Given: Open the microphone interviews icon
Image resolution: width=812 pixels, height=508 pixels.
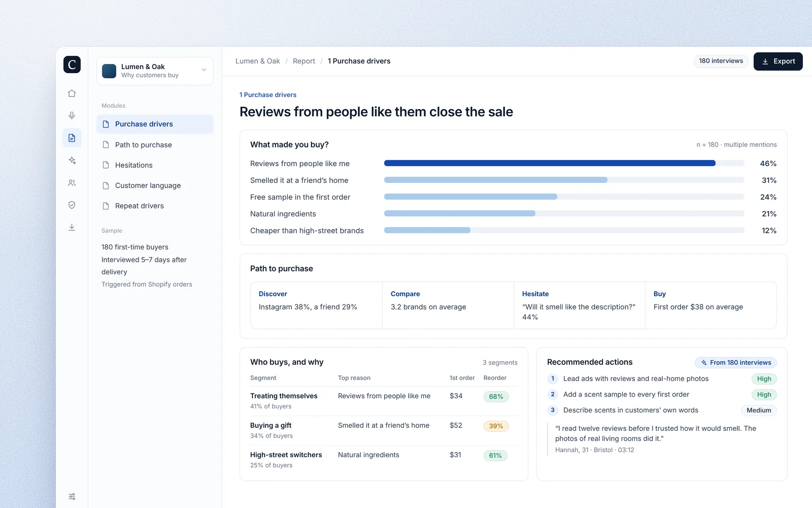Looking at the screenshot, I should point(72,116).
